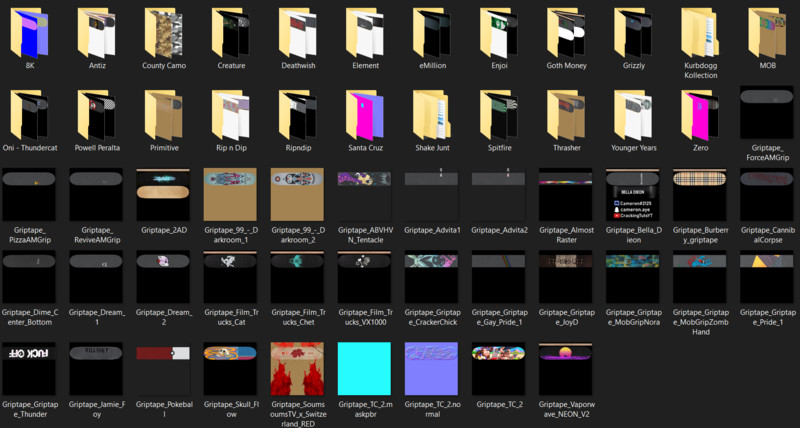
Task: Open the Oni - Thundercat folder
Action: coord(30,115)
